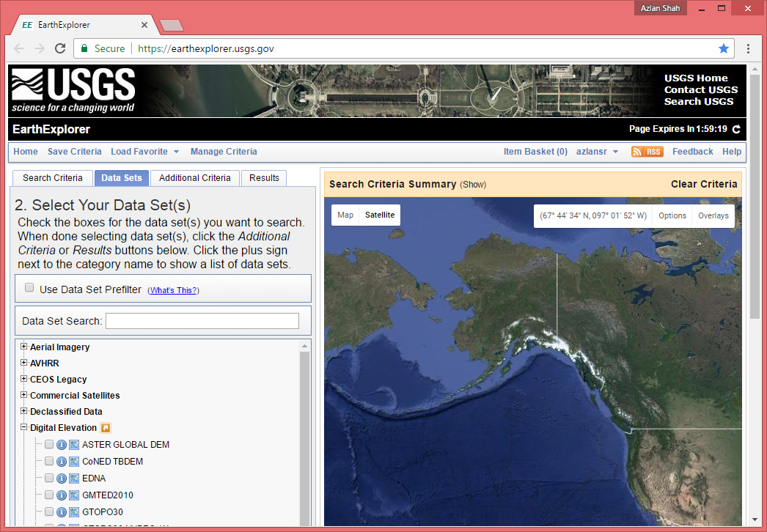
Task: Check the CoNED TBDEM box
Action: [49, 461]
